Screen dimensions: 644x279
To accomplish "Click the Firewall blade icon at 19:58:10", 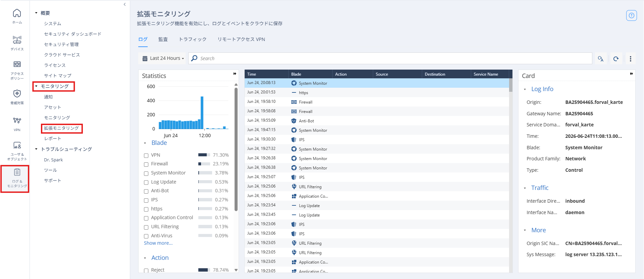I will tap(294, 102).
